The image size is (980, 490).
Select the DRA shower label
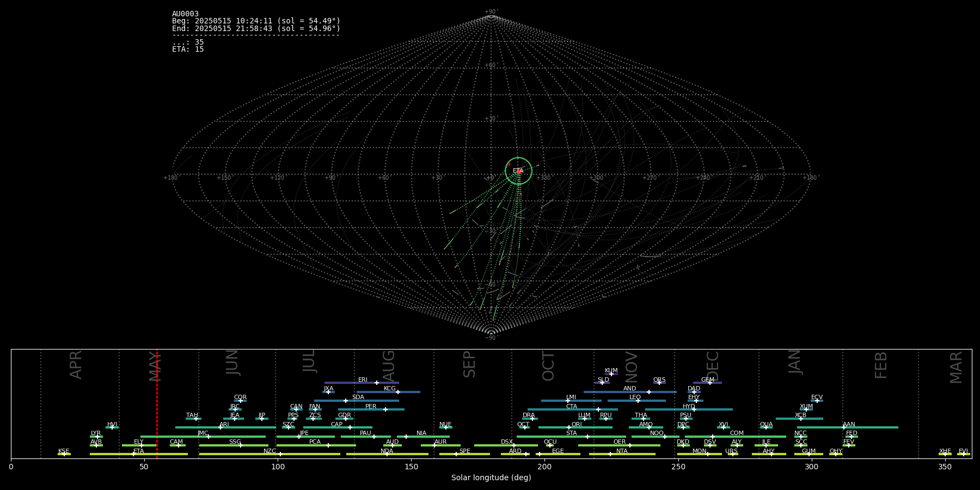point(529,415)
